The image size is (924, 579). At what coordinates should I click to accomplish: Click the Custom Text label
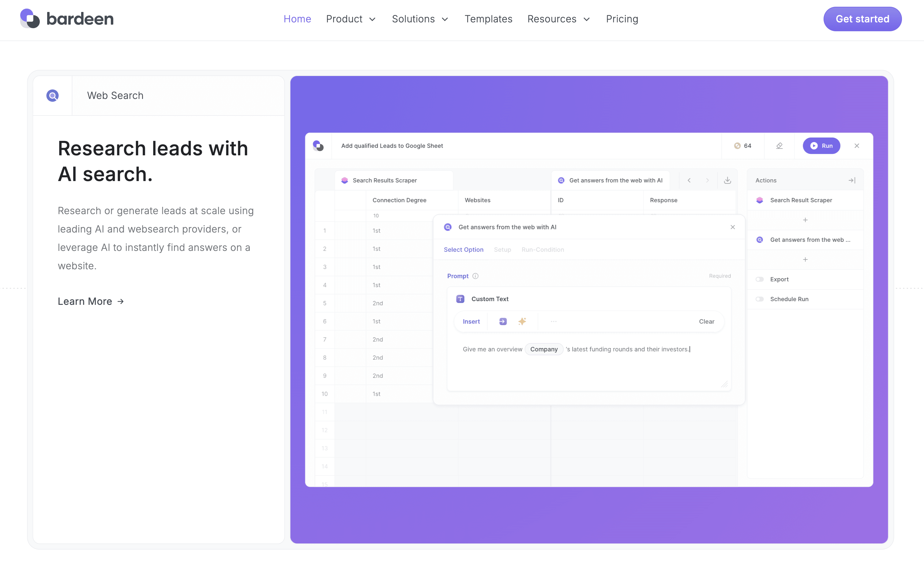pyautogui.click(x=490, y=299)
